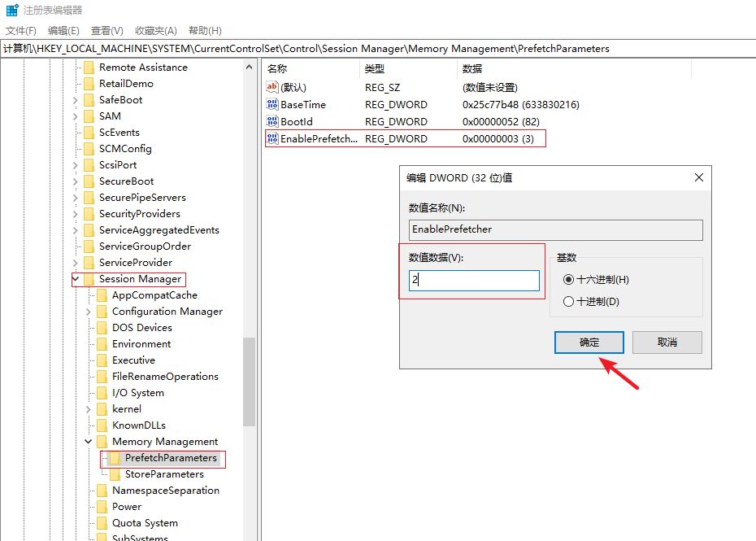Open the 查看(V) menu
The image size is (756, 541).
point(107,30)
